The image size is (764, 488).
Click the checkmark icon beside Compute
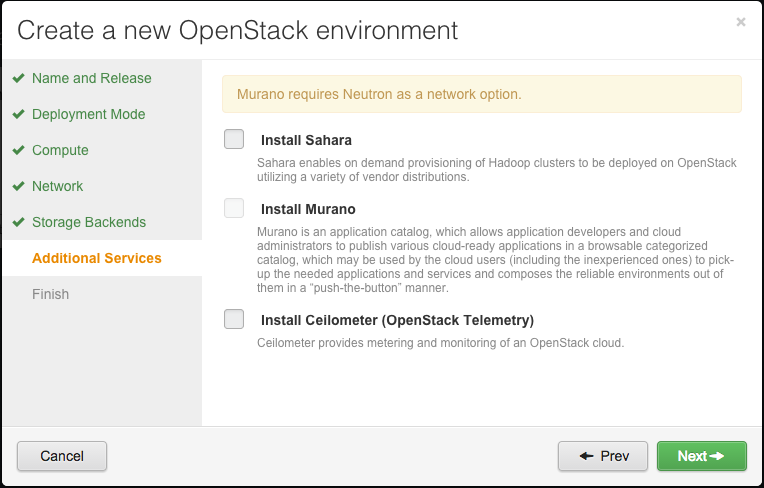point(19,150)
